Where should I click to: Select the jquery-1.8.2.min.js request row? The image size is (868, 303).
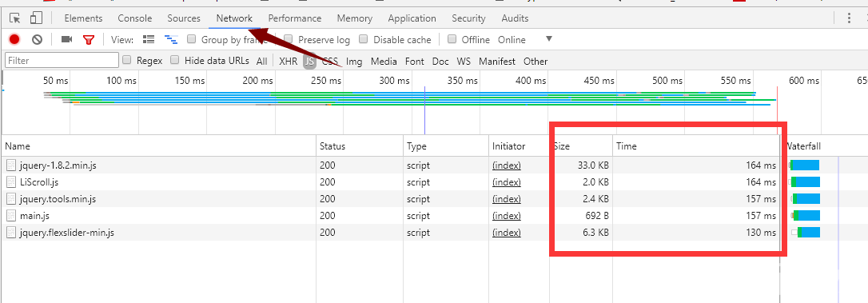[434, 165]
